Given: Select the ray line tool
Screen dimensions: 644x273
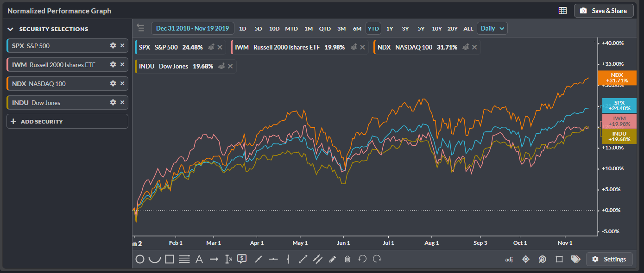Looking at the screenshot, I should coord(259,259).
